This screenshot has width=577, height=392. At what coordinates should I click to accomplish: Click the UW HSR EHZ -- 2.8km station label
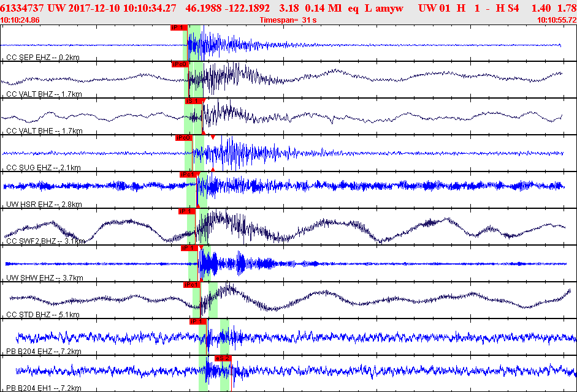[44, 205]
